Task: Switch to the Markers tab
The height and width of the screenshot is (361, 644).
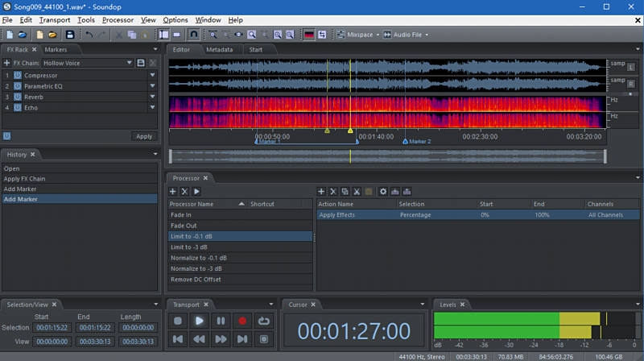Action: (56, 50)
